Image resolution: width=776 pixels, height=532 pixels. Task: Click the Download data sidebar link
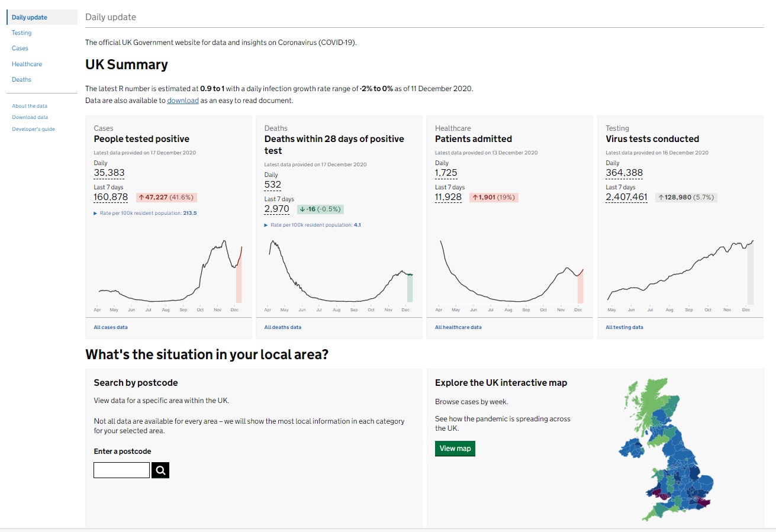30,117
